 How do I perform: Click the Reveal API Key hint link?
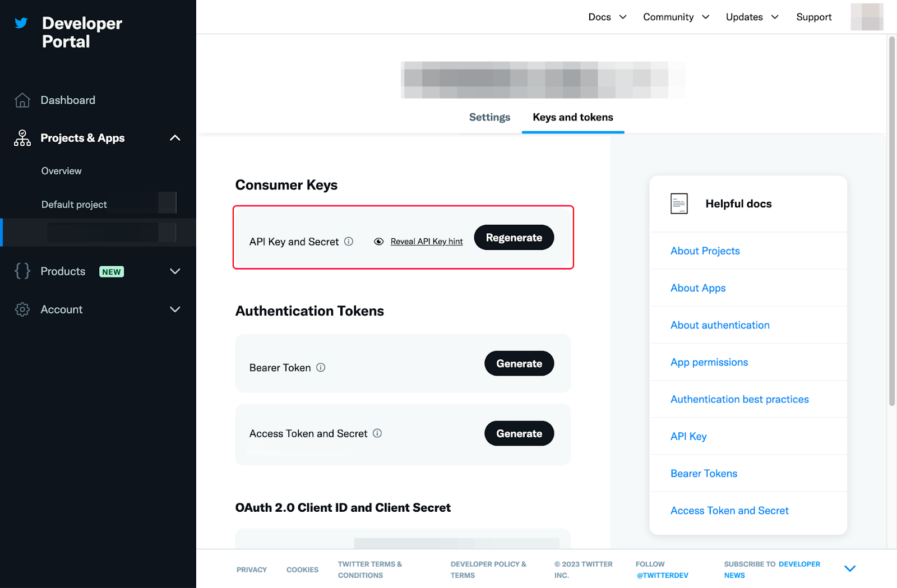point(427,242)
